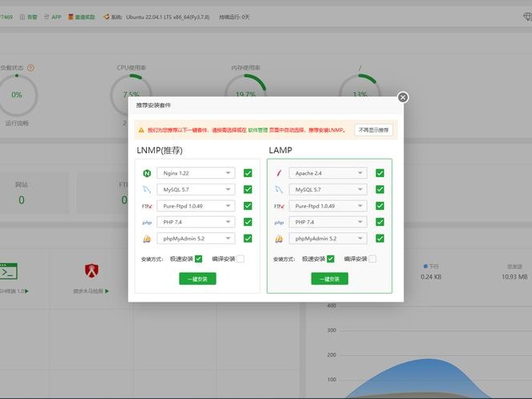The height and width of the screenshot is (399, 532).
Task: Click the FTP icon in LNMP column
Action: pyautogui.click(x=147, y=206)
